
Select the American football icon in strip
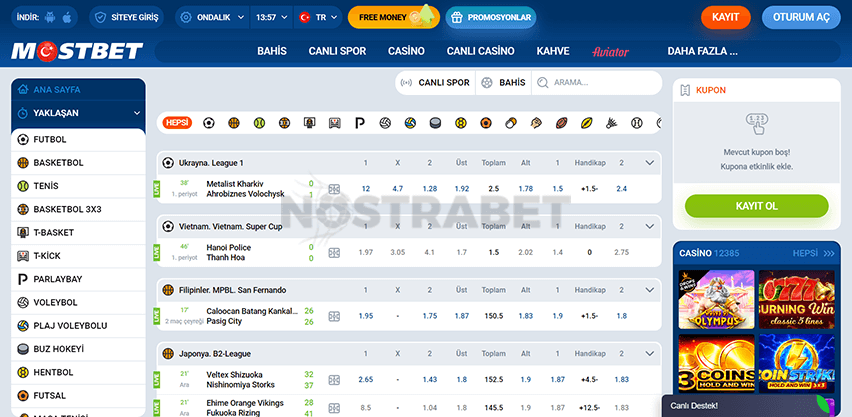click(x=561, y=123)
